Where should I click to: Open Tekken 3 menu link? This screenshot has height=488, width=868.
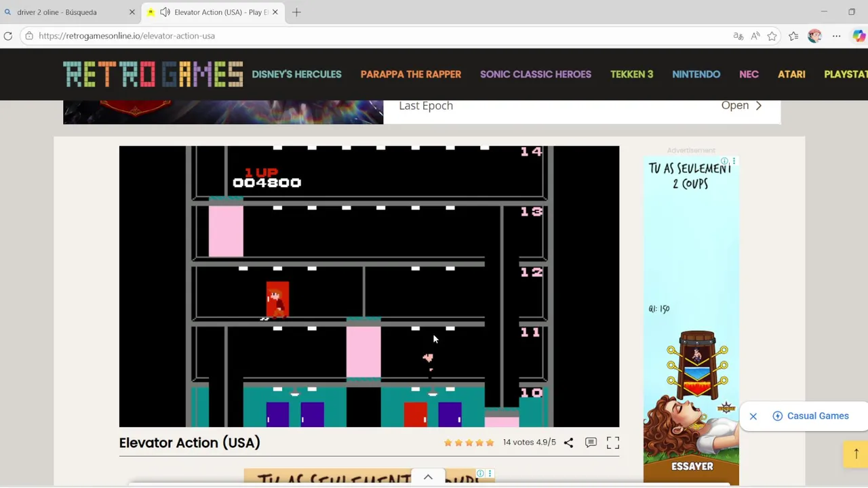pos(631,75)
